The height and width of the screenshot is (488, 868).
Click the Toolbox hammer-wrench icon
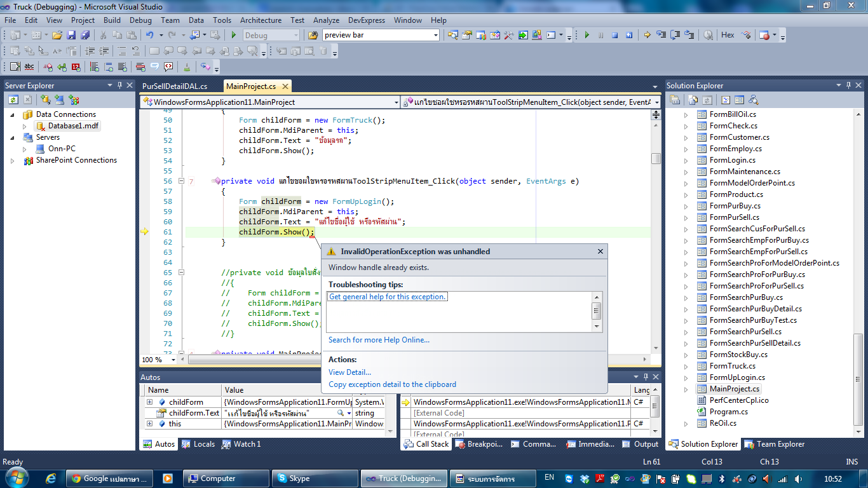coord(509,35)
